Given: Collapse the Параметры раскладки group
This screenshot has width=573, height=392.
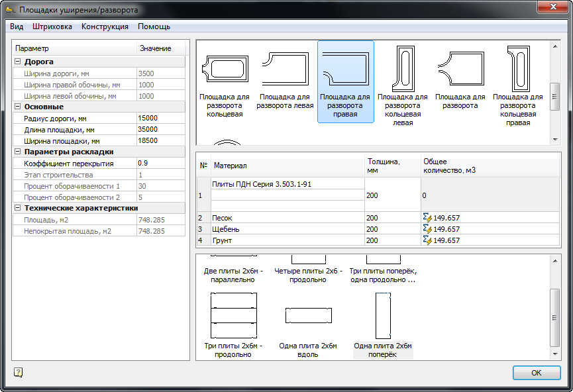Looking at the screenshot, I should [17, 151].
